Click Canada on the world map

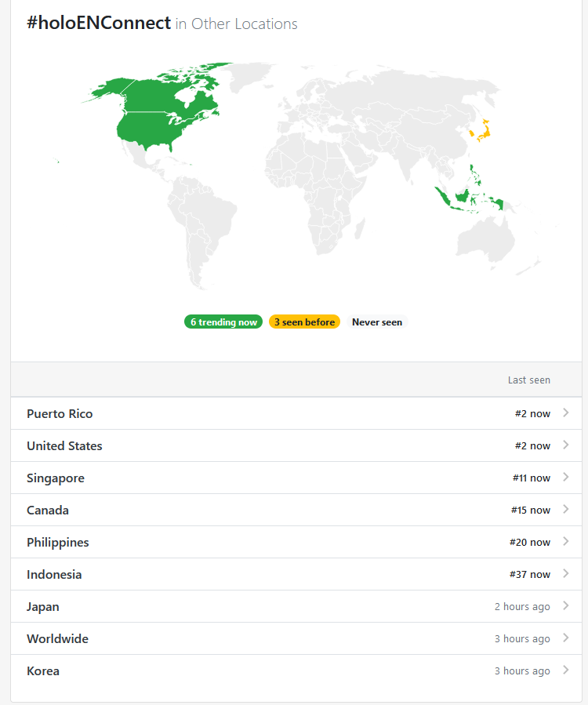[x=157, y=94]
